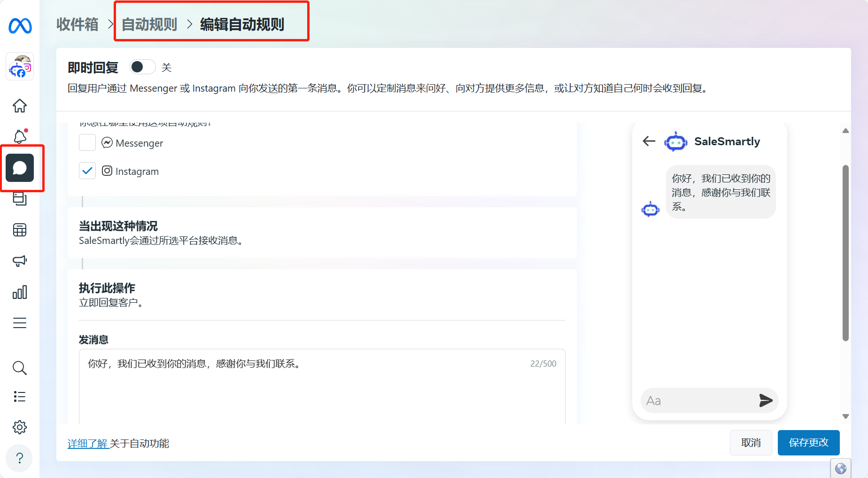Open the Inbox chat bubble icon

point(19,168)
